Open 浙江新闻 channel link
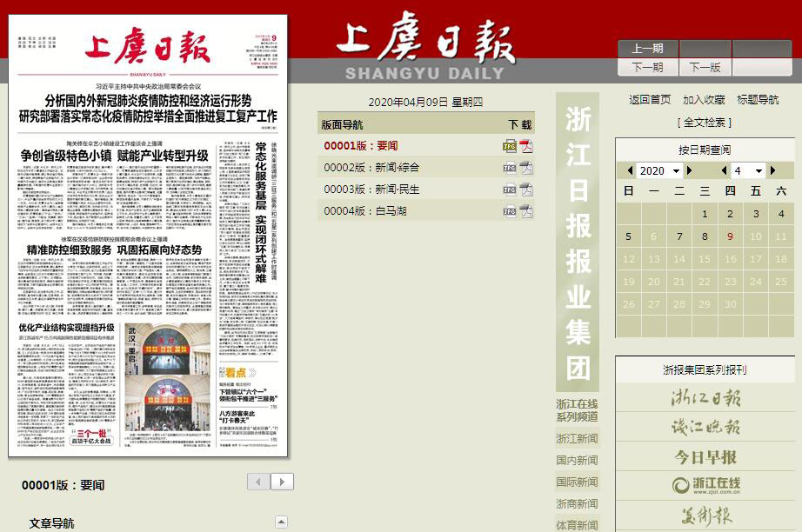Viewport: 802px width, 532px height. (x=577, y=438)
